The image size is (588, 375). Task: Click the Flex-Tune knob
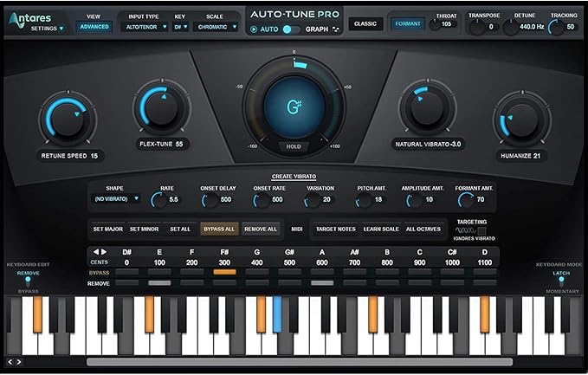[162, 107]
